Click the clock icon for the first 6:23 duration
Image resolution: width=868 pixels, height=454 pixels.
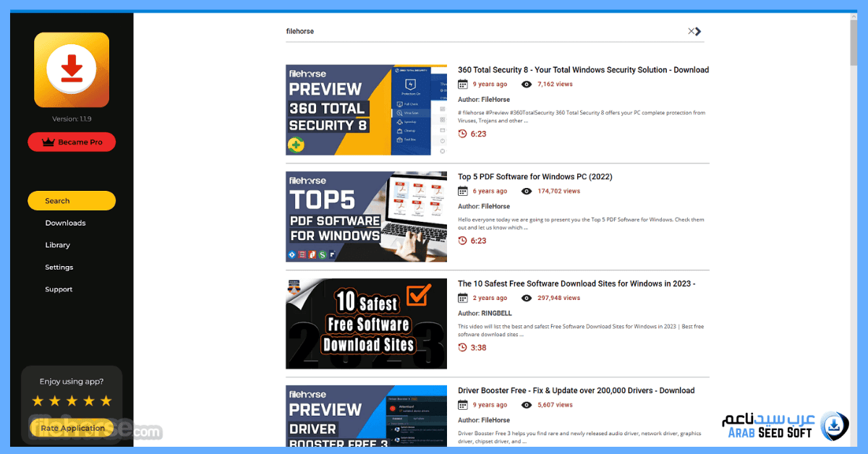[x=463, y=134]
